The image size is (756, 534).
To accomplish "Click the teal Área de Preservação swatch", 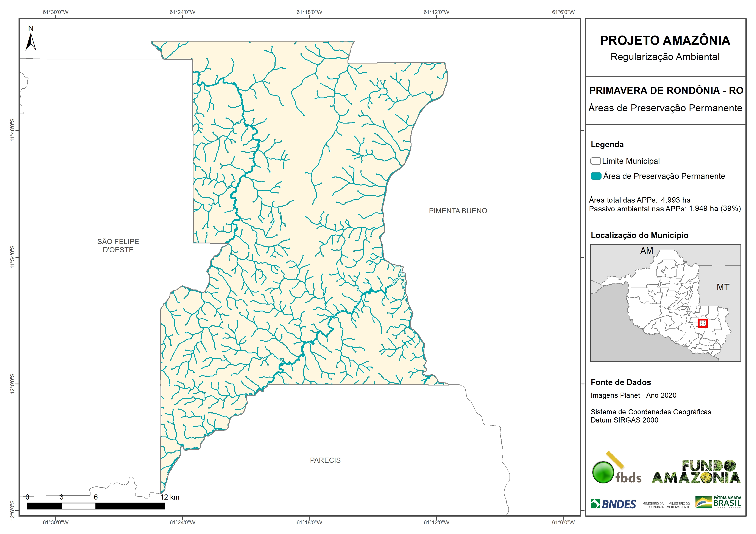I will tap(596, 176).
